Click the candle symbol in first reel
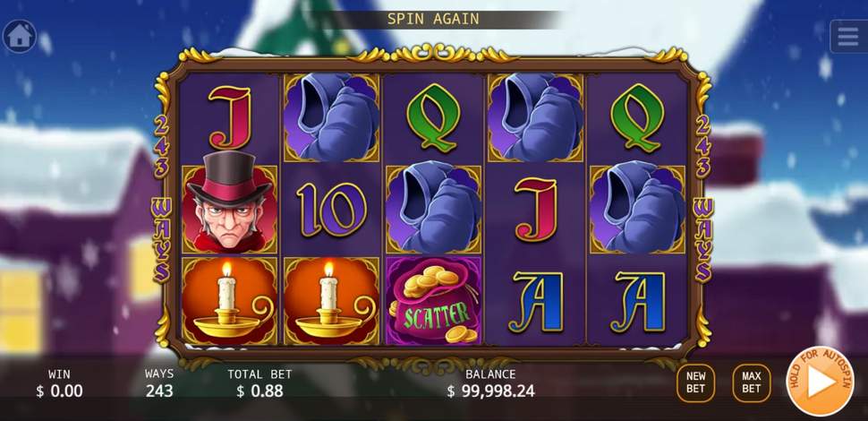 [x=229, y=301]
